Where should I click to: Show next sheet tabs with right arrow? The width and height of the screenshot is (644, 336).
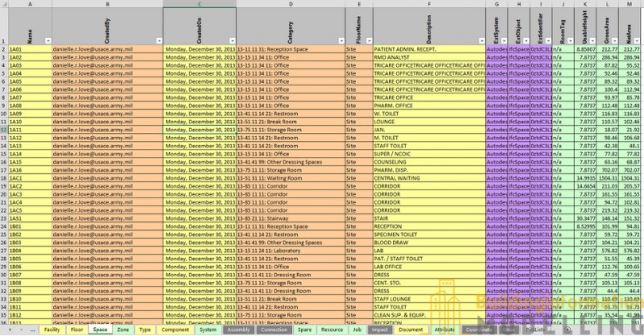coord(21,330)
